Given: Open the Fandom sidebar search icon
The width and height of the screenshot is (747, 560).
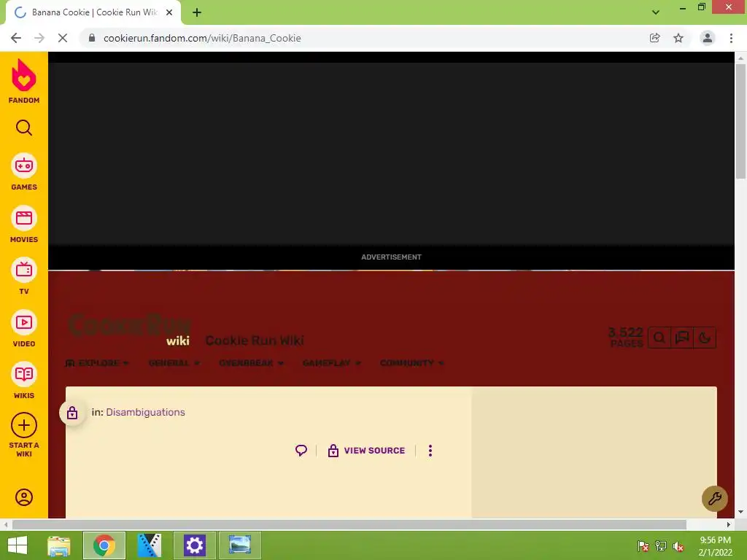Looking at the screenshot, I should (24, 128).
